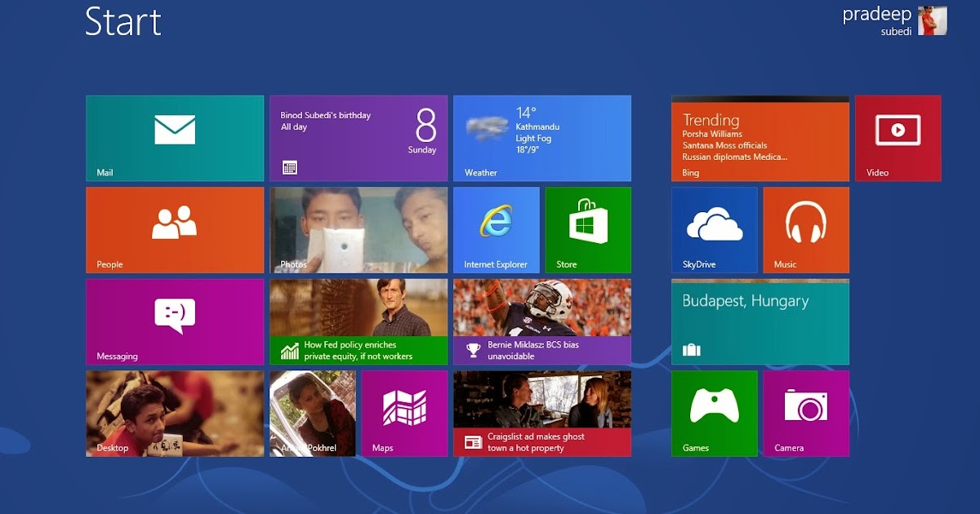Open the Weather tile for Kathmandu
Image resolution: width=980 pixels, height=514 pixels.
point(542,138)
